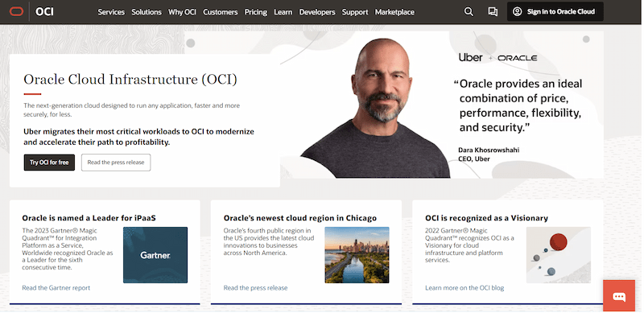Viewport: 644px width, 313px height.
Task: Click the Uber migrates critical workloads headline
Action: point(138,138)
